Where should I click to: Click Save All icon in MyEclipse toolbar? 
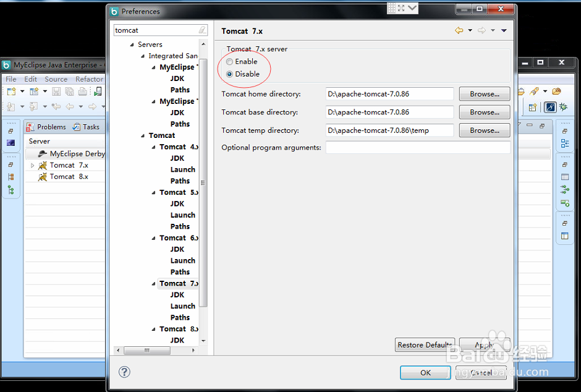[70, 92]
